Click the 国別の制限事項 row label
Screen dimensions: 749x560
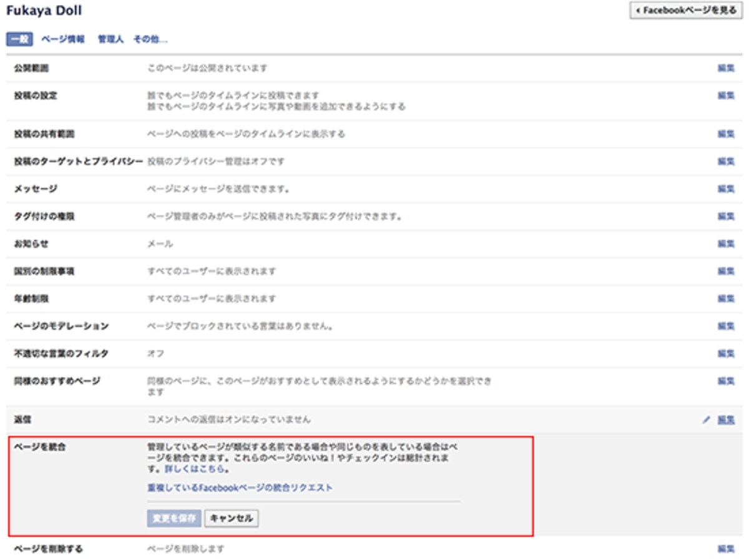[44, 272]
